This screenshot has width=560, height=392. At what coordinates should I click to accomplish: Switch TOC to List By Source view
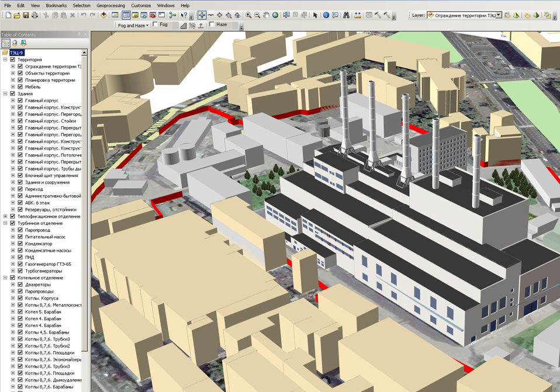coord(15,43)
